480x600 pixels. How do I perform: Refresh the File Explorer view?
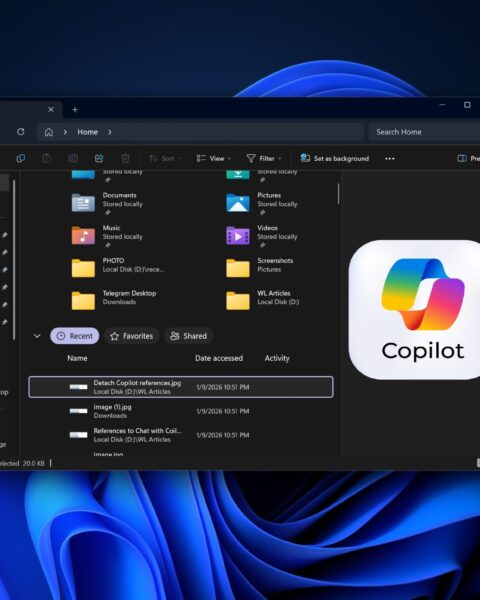[x=21, y=132]
